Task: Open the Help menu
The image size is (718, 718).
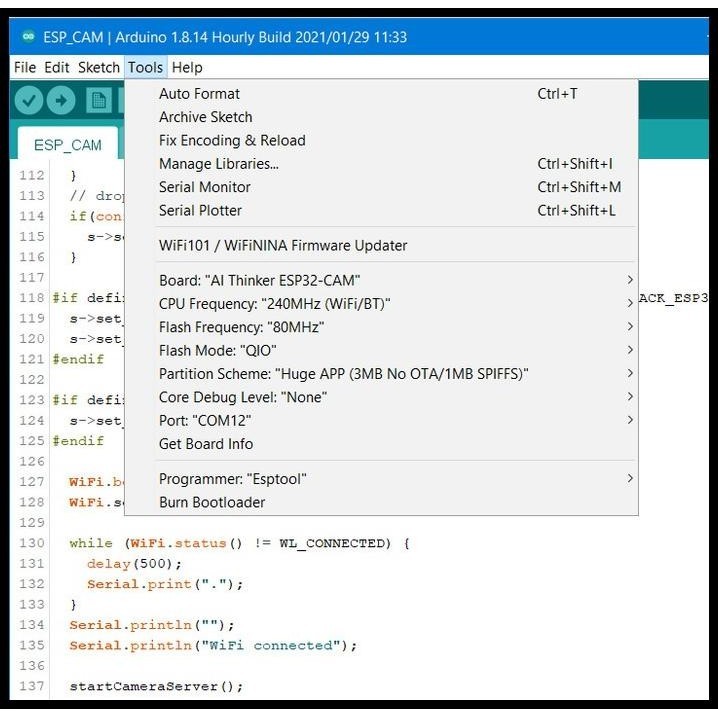Action: point(186,67)
